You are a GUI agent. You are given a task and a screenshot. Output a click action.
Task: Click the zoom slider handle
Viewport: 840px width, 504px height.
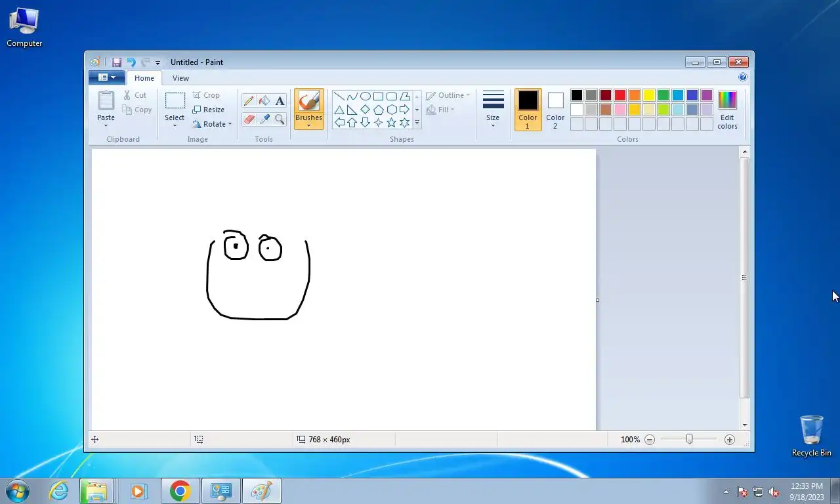coord(689,439)
